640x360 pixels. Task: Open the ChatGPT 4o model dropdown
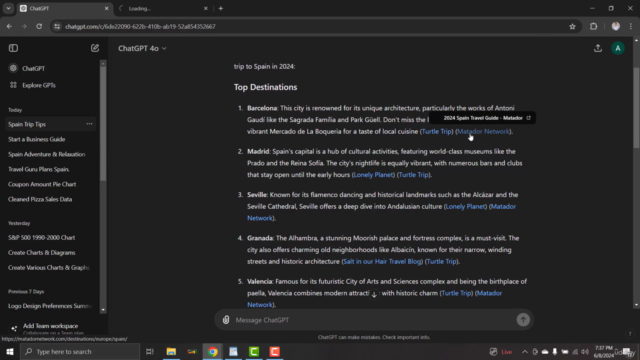pyautogui.click(x=142, y=48)
